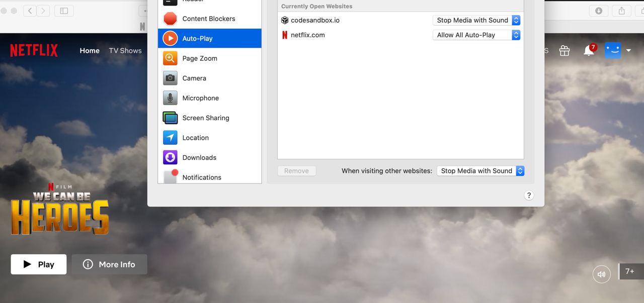The height and width of the screenshot is (303, 644).
Task: Click Safari back navigation arrow
Action: coord(30,11)
